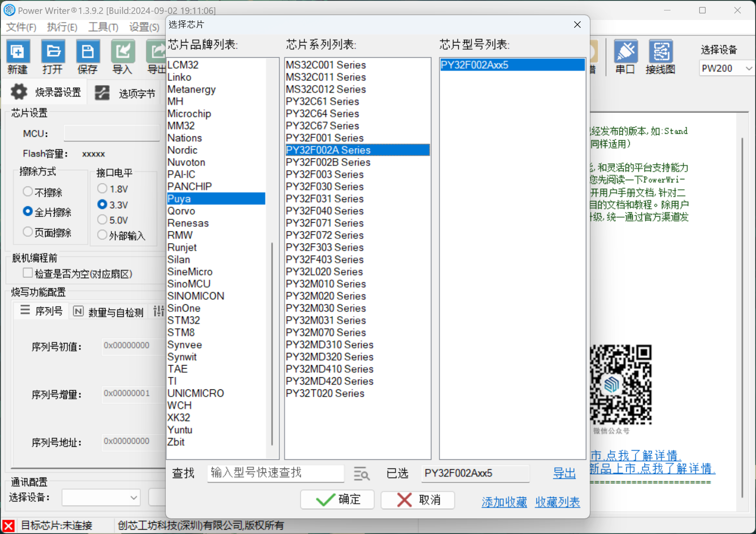Select MS32C001 Series in series list
The width and height of the screenshot is (756, 534).
click(358, 65)
